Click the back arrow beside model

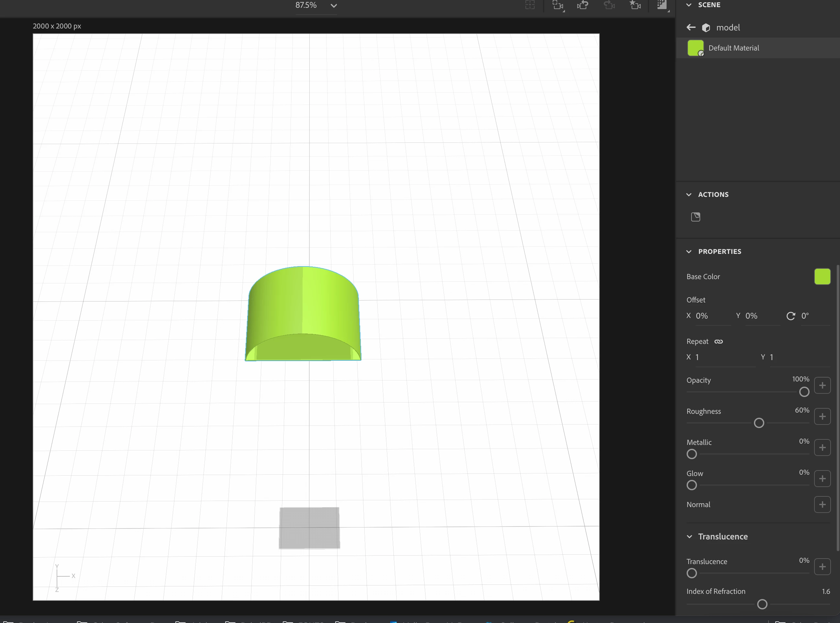(x=691, y=27)
